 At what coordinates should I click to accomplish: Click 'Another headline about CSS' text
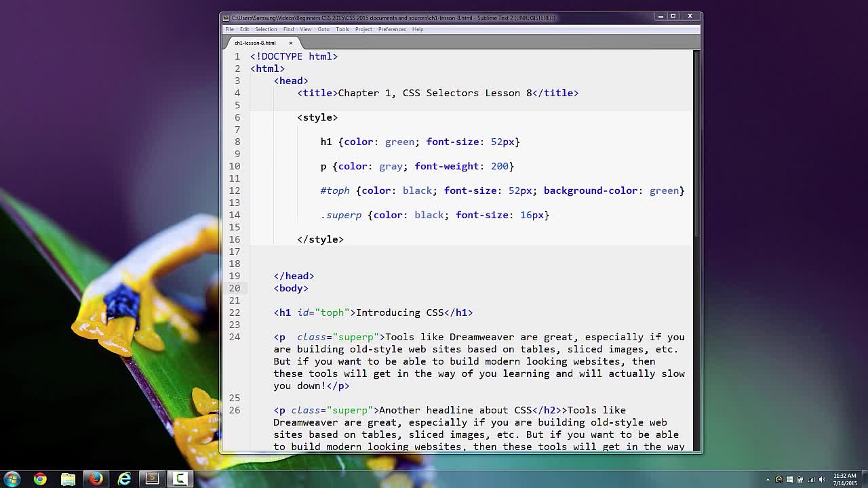(456, 410)
